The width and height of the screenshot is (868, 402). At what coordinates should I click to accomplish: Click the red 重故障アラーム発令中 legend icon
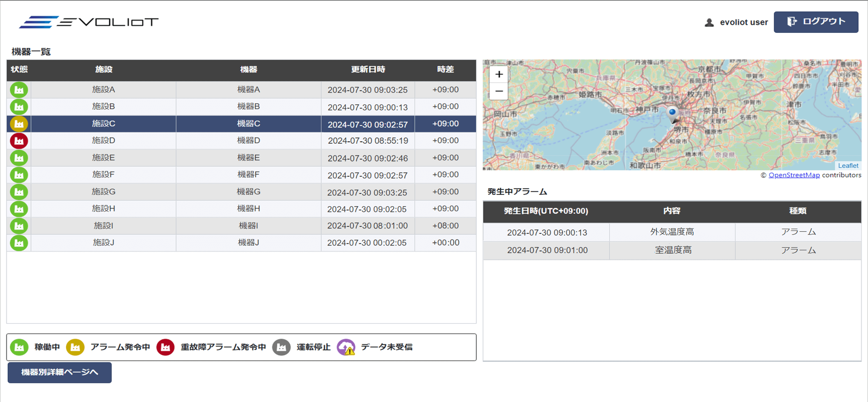(165, 347)
